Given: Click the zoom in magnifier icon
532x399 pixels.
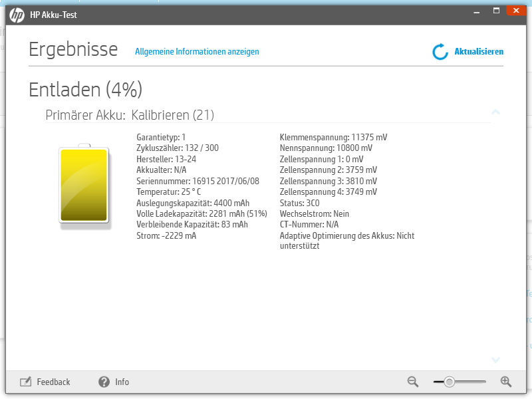Looking at the screenshot, I should [x=506, y=381].
